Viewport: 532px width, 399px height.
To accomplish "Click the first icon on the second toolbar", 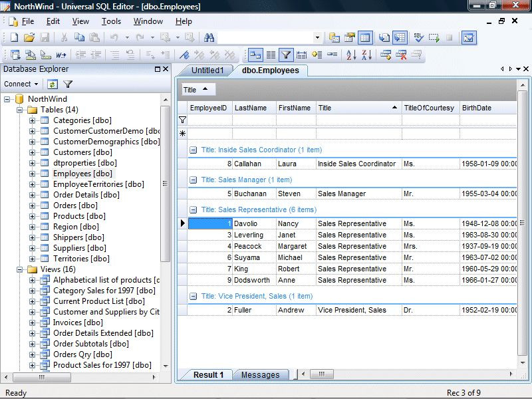I will (x=15, y=55).
